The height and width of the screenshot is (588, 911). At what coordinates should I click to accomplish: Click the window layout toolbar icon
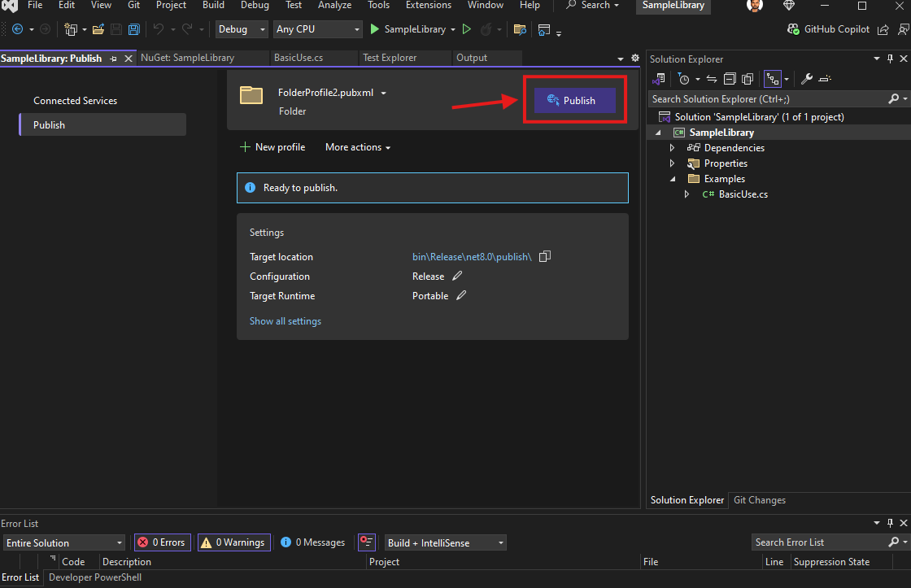(544, 29)
